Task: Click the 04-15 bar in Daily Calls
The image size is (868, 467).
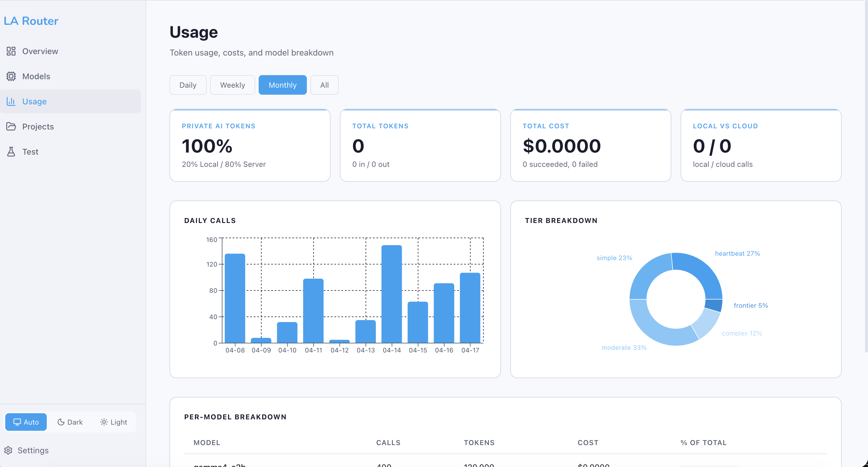Action: (418, 322)
